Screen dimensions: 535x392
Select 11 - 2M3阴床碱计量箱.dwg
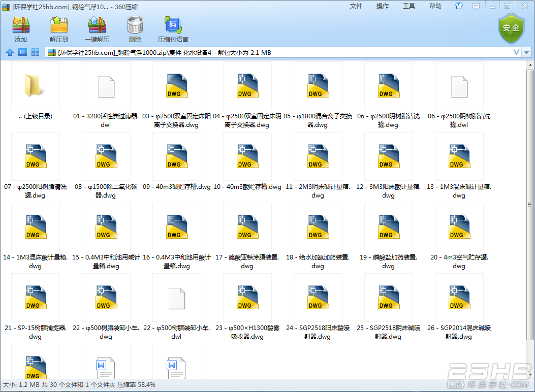click(318, 166)
